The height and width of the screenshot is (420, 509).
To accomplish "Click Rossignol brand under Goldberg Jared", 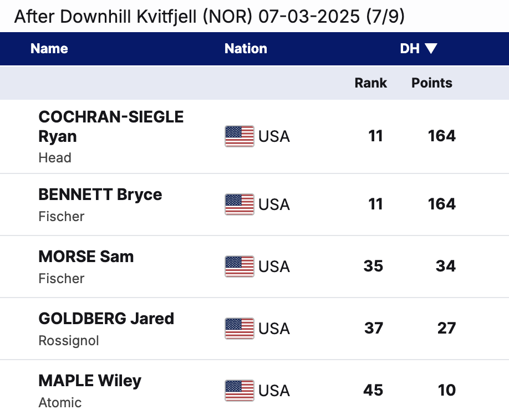I will [x=69, y=341].
